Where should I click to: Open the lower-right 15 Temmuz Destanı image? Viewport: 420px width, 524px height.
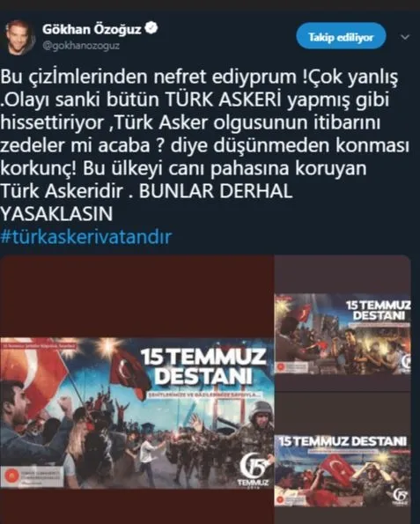click(x=343, y=471)
